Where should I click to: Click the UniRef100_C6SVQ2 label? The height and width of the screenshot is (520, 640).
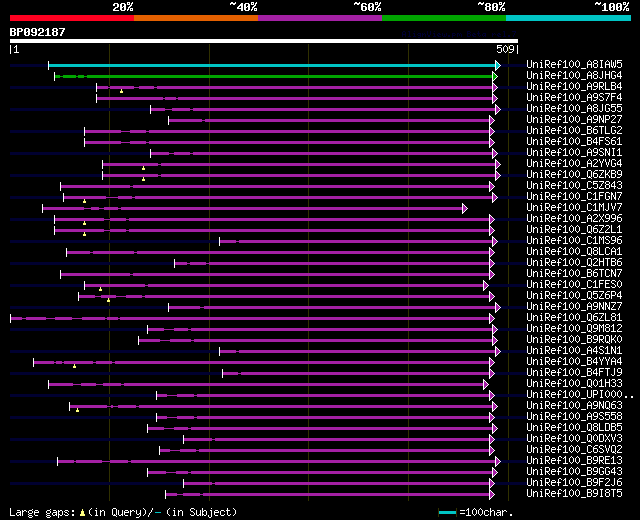pyautogui.click(x=574, y=450)
